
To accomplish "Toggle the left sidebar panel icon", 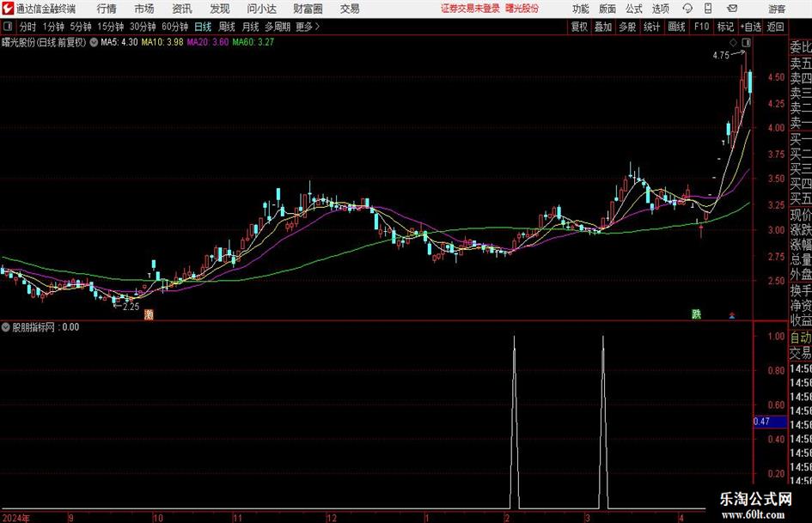I will coord(7,27).
